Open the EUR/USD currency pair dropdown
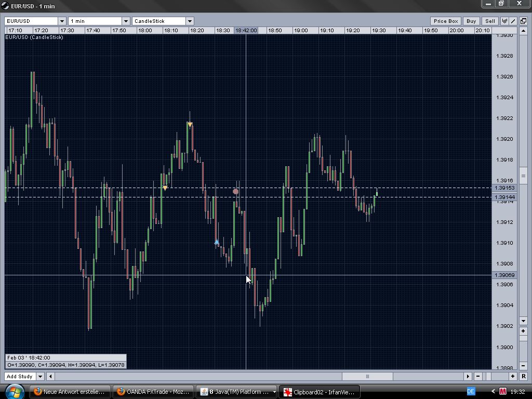 [62, 21]
